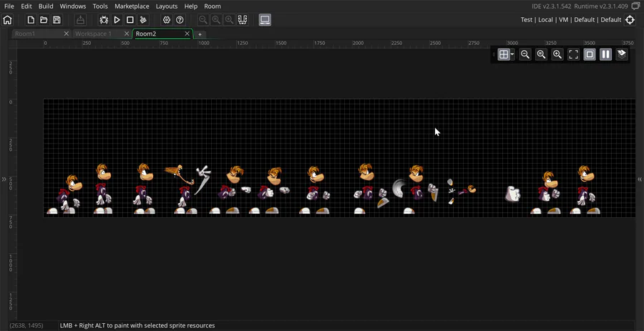This screenshot has height=331, width=644.
Task: Open the output chat bubble icon
Action: (636, 6)
